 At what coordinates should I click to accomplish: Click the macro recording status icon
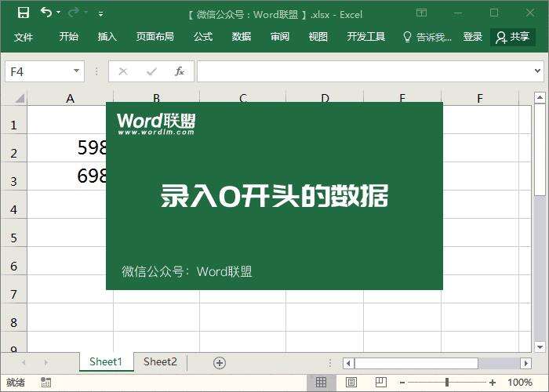point(45,383)
